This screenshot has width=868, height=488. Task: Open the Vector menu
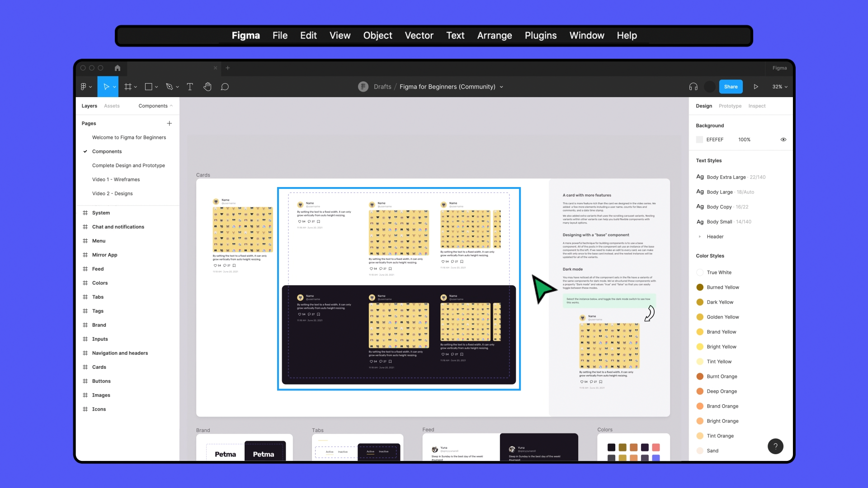tap(419, 35)
